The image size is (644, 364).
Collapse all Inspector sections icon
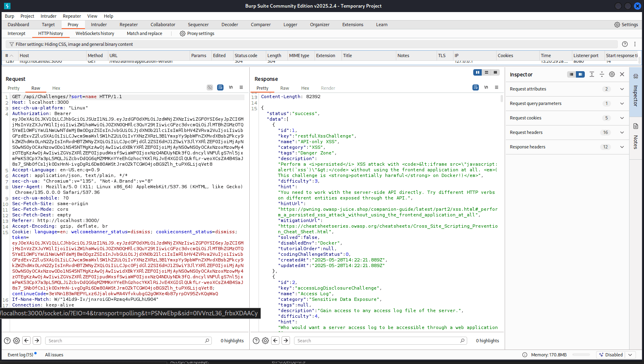pos(602,74)
